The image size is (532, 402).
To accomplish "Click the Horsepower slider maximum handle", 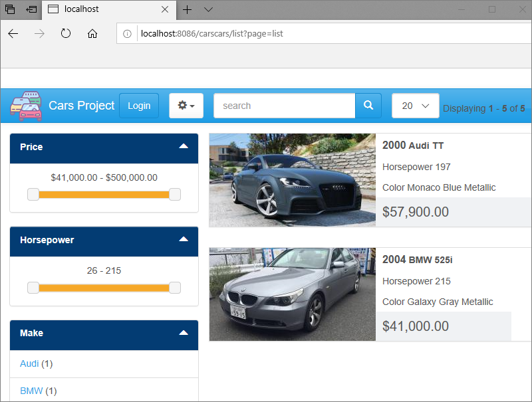I will click(175, 288).
